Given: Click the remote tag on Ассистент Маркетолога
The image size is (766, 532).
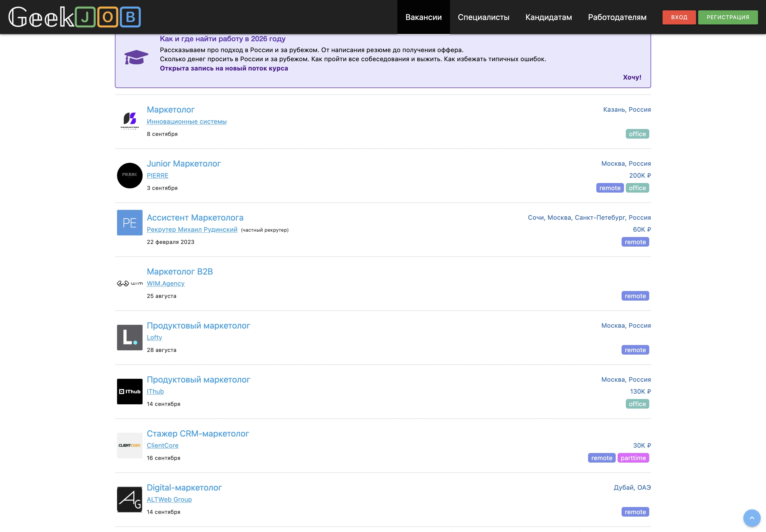Looking at the screenshot, I should coord(635,242).
